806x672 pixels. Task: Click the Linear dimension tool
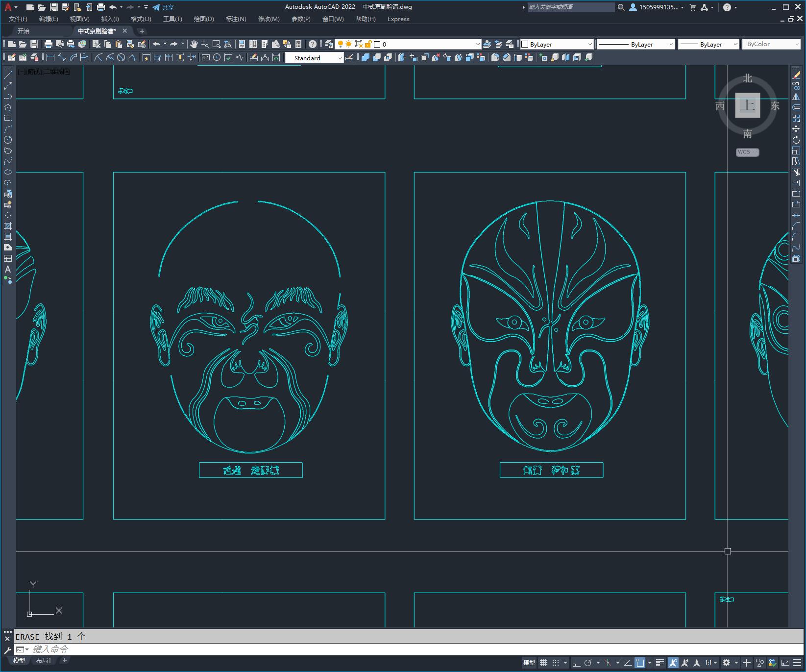(50, 57)
